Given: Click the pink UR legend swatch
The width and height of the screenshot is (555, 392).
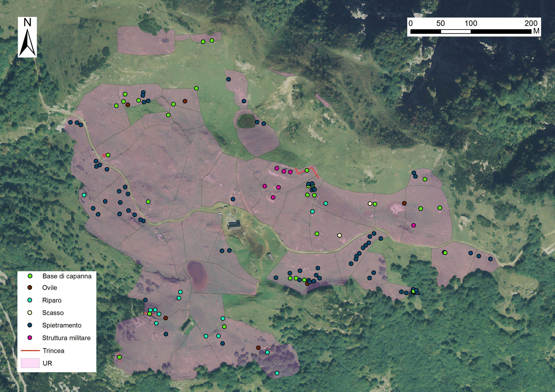Looking at the screenshot, I should click(30, 363).
